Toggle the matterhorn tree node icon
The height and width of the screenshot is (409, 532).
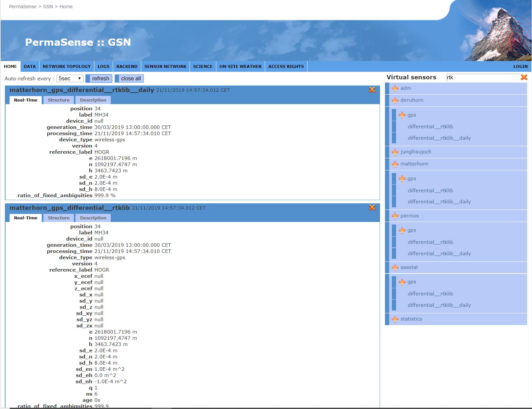[395, 164]
